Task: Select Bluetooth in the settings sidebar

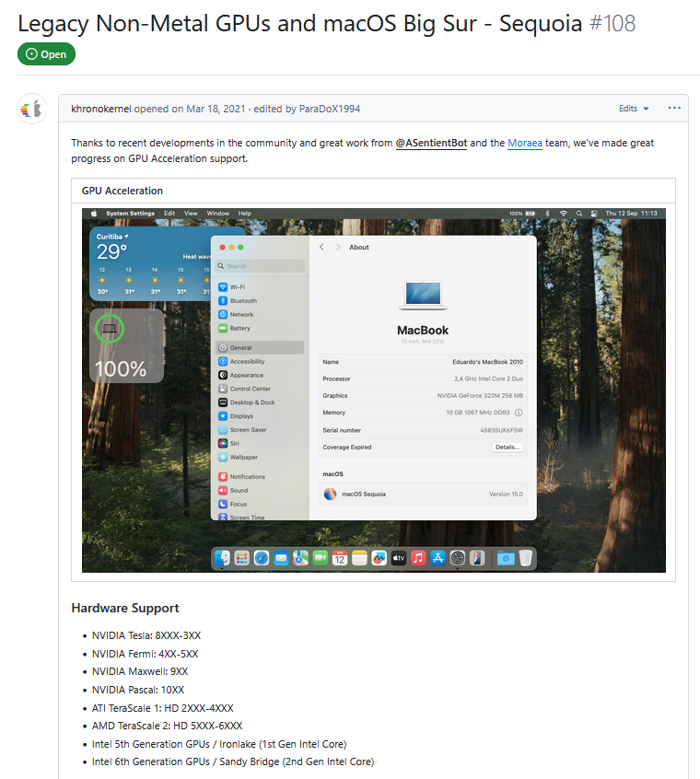Action: pyautogui.click(x=261, y=301)
